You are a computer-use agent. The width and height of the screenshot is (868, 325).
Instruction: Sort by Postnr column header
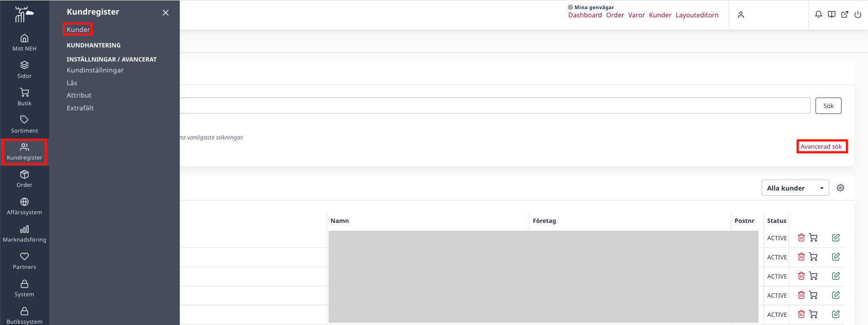pos(744,221)
